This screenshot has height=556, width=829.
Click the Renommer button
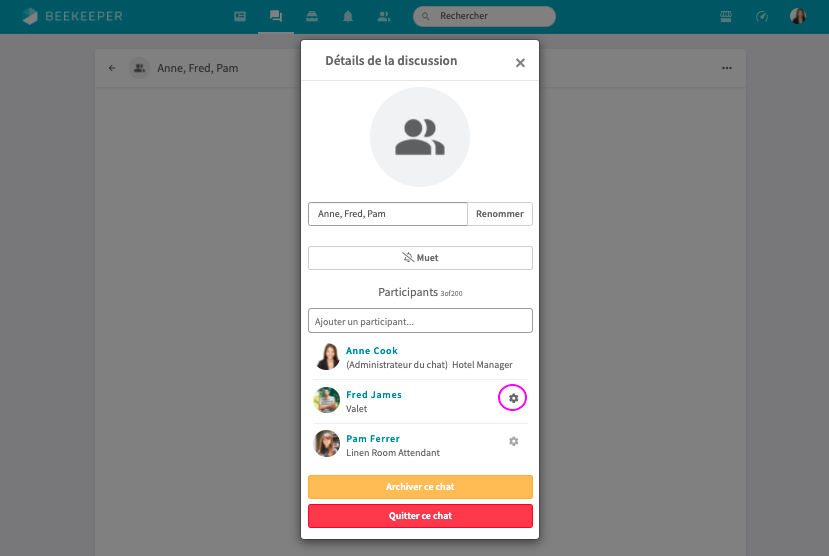point(500,214)
